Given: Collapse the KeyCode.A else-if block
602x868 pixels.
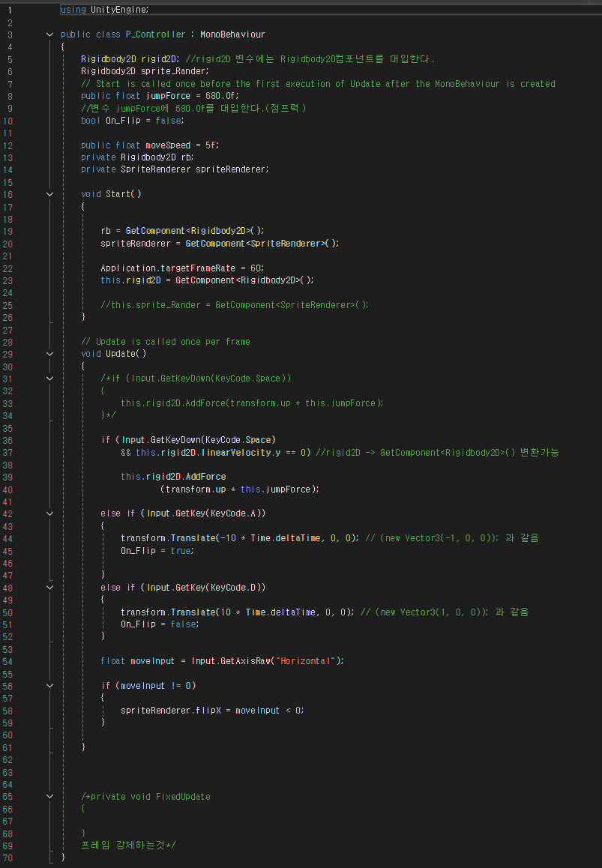Looking at the screenshot, I should click(x=49, y=513).
